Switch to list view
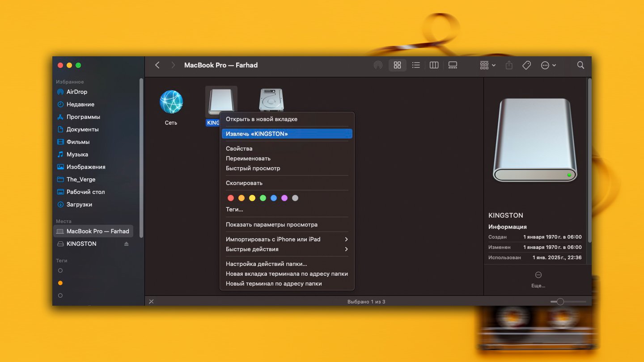The height and width of the screenshot is (362, 644). pos(416,65)
